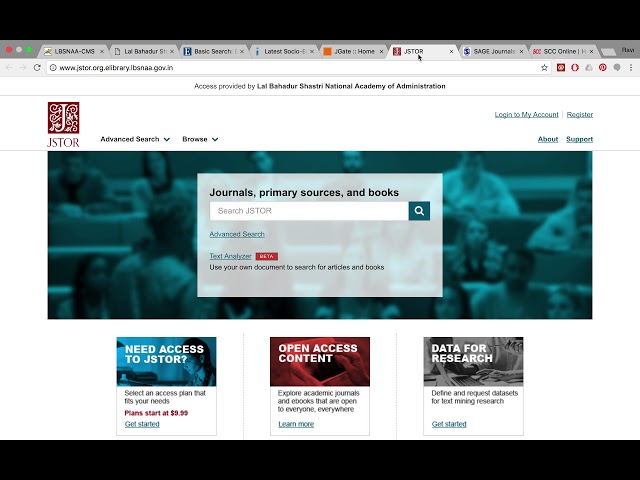The height and width of the screenshot is (480, 640).
Task: Click the Pinterest extension icon
Action: click(602, 68)
